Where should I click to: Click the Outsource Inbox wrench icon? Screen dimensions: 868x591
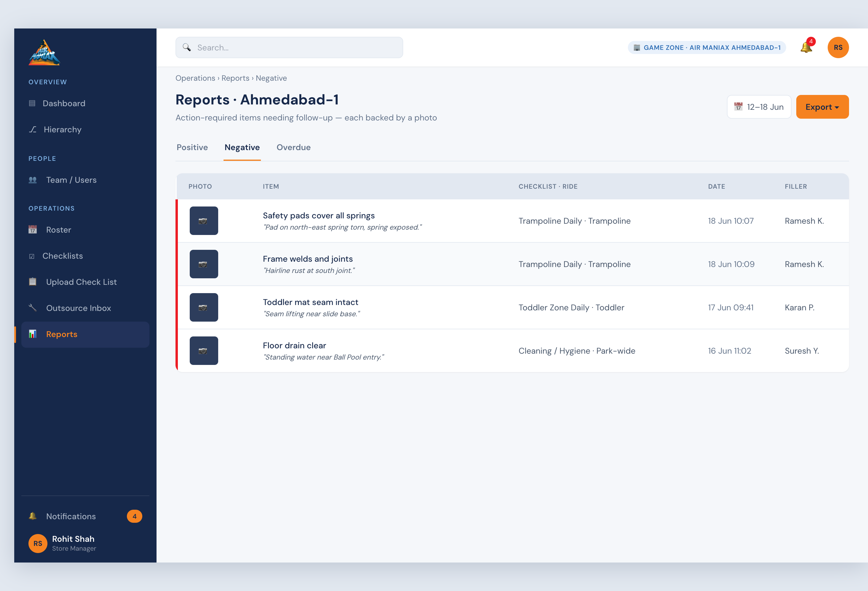point(33,308)
